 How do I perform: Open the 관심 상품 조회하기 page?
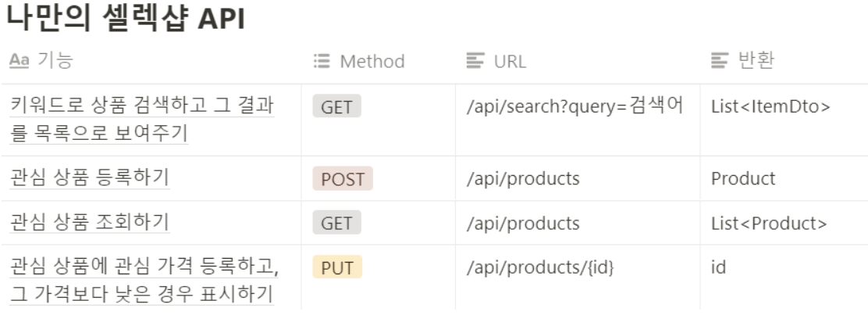90,222
